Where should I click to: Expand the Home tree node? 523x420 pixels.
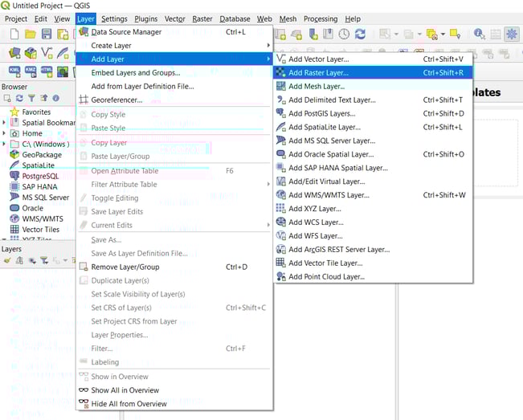[x=4, y=133]
